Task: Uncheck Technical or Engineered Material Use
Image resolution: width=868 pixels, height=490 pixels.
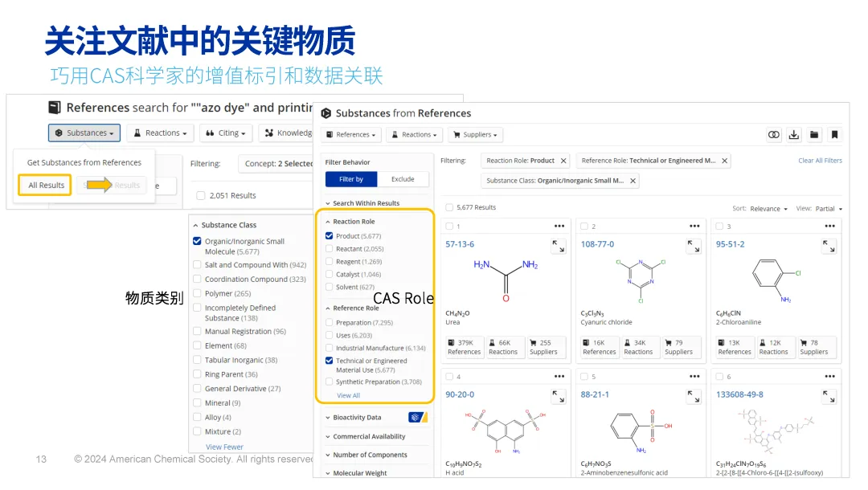Action: pos(330,361)
